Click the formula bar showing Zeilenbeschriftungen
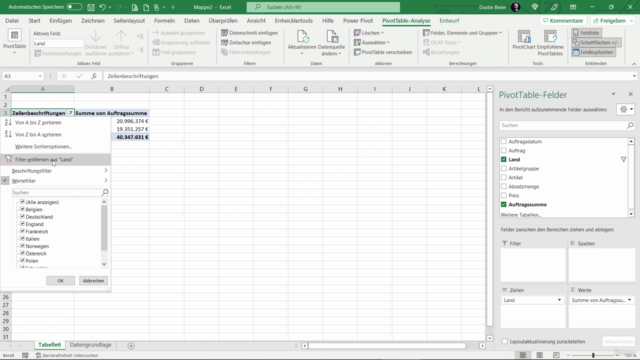640x360 pixels. coord(367,76)
